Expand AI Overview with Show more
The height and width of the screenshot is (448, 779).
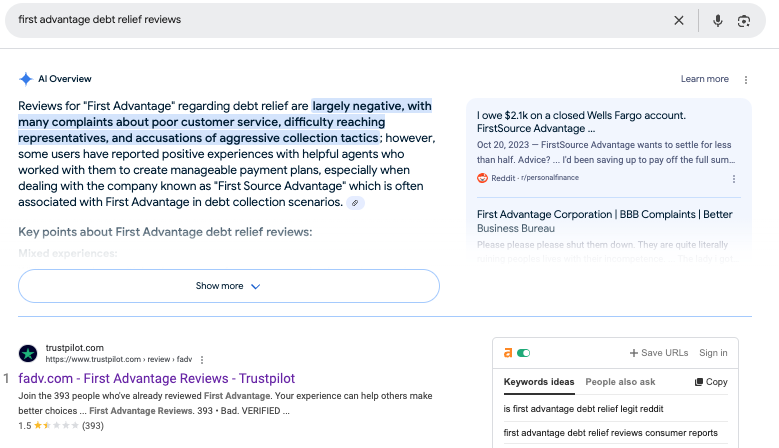(x=228, y=286)
